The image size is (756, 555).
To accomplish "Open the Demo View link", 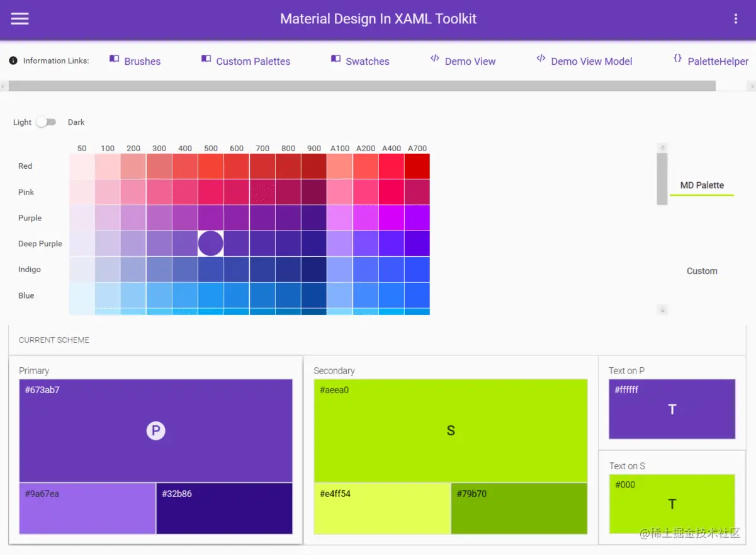I will coord(470,62).
